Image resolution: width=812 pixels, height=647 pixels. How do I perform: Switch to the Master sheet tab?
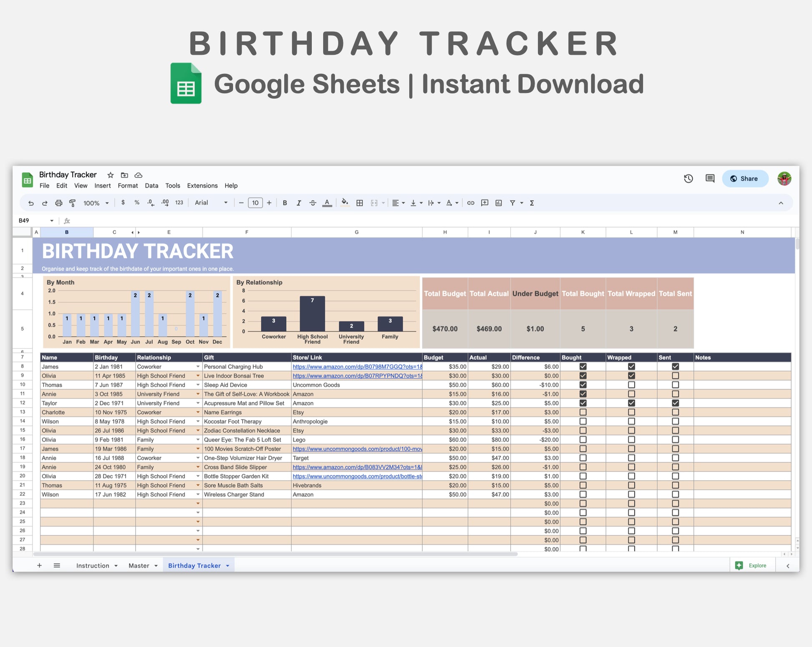pos(139,566)
